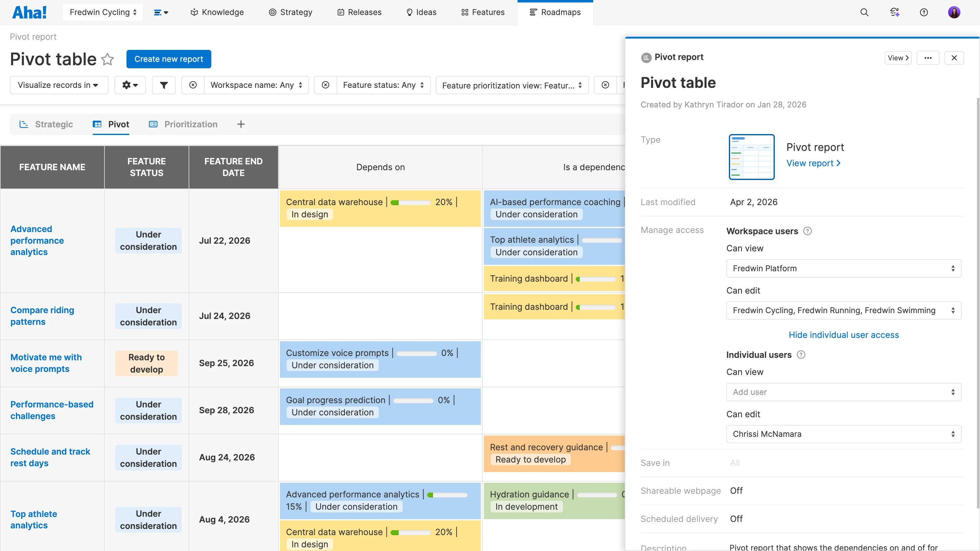This screenshot has width=980, height=551.
Task: Open the help question mark icon
Action: click(924, 12)
